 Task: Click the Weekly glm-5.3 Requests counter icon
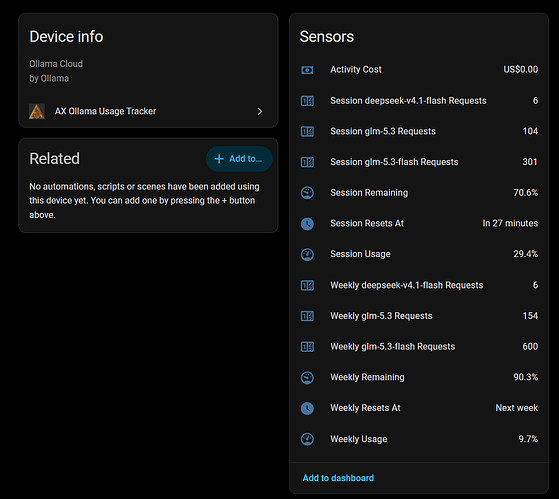307,316
